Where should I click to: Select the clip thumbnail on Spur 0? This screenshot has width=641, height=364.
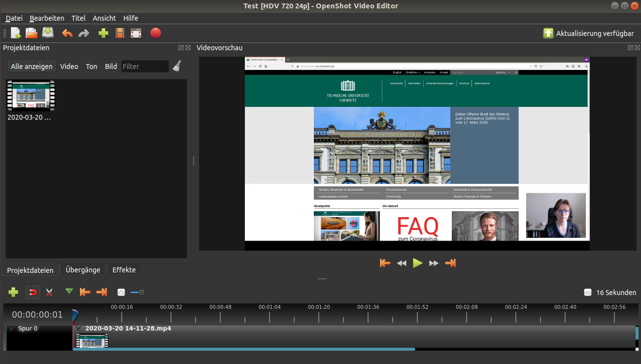tap(92, 341)
